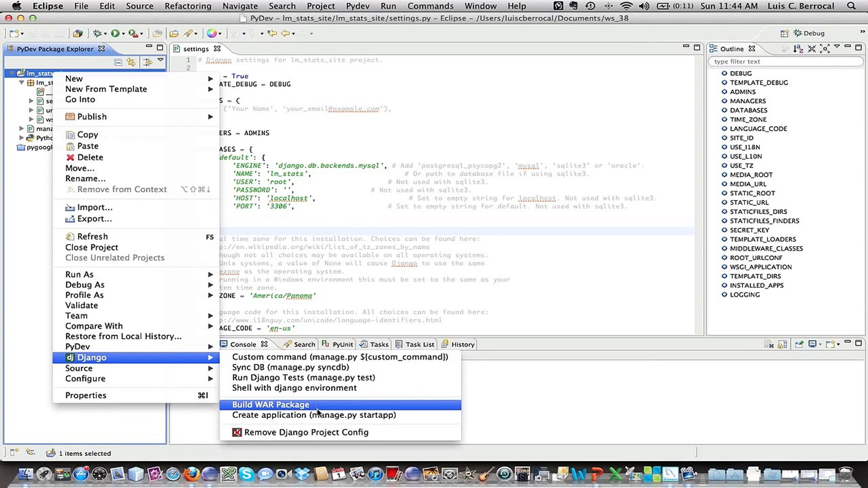
Task: Expand the manage.py tree node
Action: [21, 129]
